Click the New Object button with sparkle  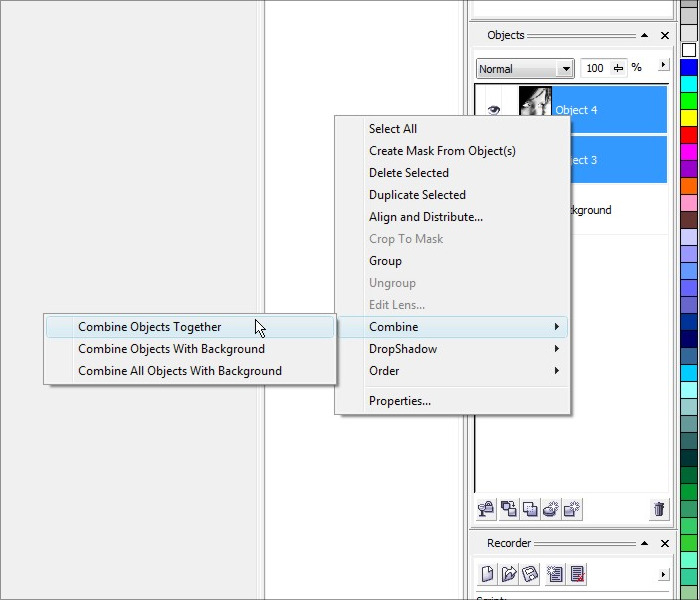(x=572, y=509)
